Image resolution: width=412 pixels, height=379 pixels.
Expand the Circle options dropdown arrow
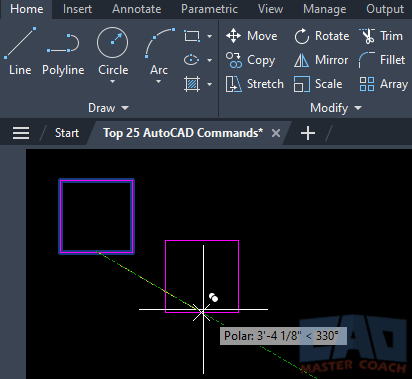tap(112, 81)
